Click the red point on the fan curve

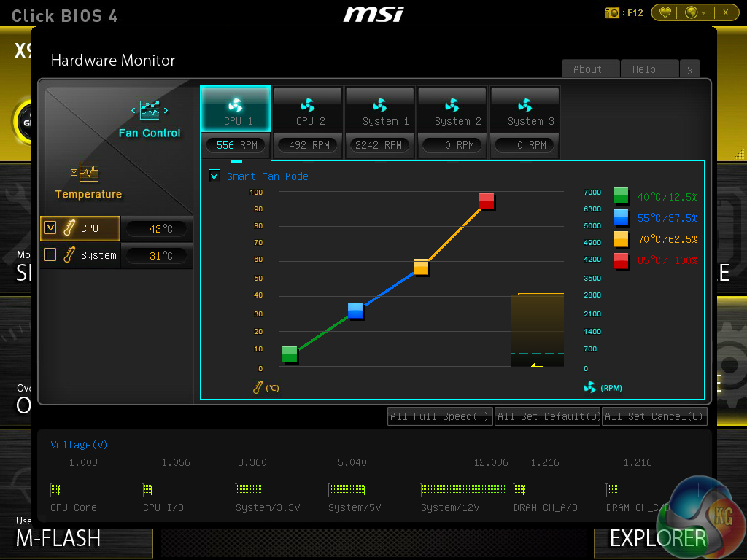click(487, 201)
